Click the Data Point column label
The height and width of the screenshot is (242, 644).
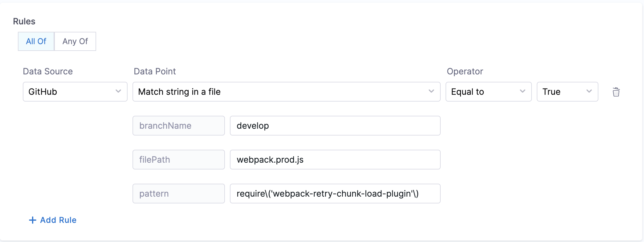click(155, 71)
